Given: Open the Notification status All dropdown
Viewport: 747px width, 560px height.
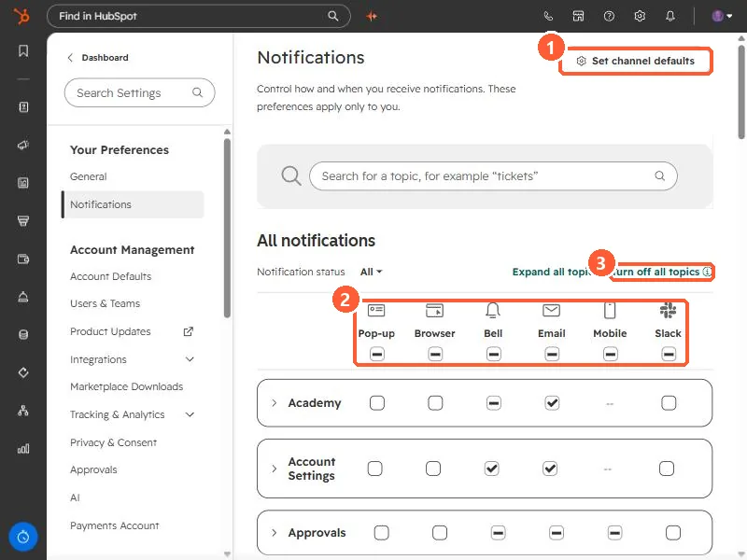Looking at the screenshot, I should pyautogui.click(x=371, y=272).
